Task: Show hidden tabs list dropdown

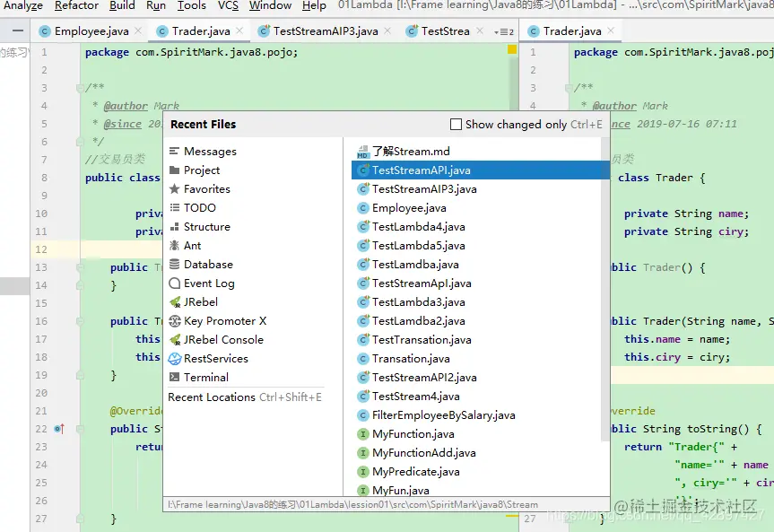Action: pos(504,32)
